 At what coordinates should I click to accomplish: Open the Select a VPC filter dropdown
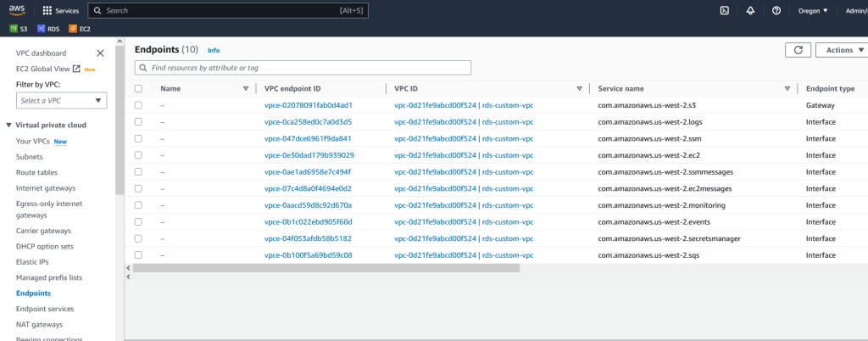[61, 101]
